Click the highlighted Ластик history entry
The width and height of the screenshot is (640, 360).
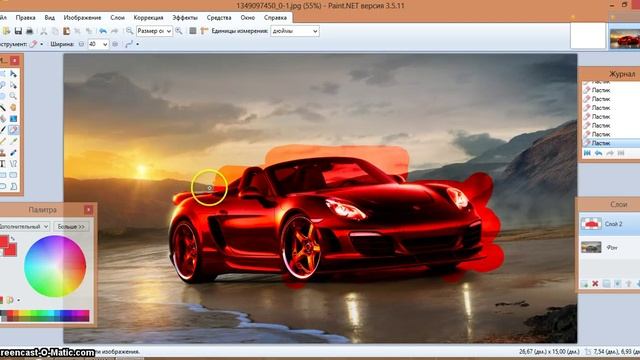[611, 143]
